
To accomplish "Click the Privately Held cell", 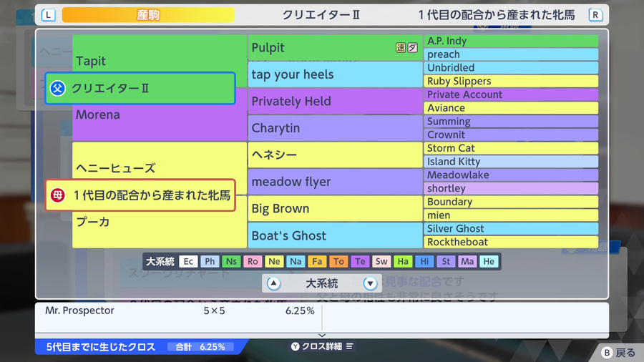I will click(335, 101).
